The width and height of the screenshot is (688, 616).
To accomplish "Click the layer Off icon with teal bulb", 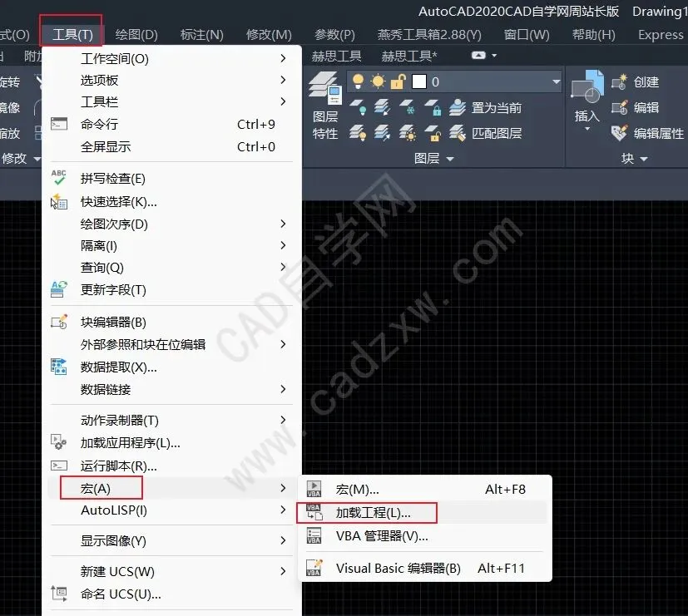I will tap(358, 107).
